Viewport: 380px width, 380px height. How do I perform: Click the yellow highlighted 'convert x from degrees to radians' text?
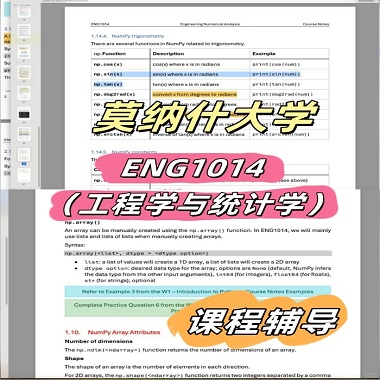click(195, 94)
